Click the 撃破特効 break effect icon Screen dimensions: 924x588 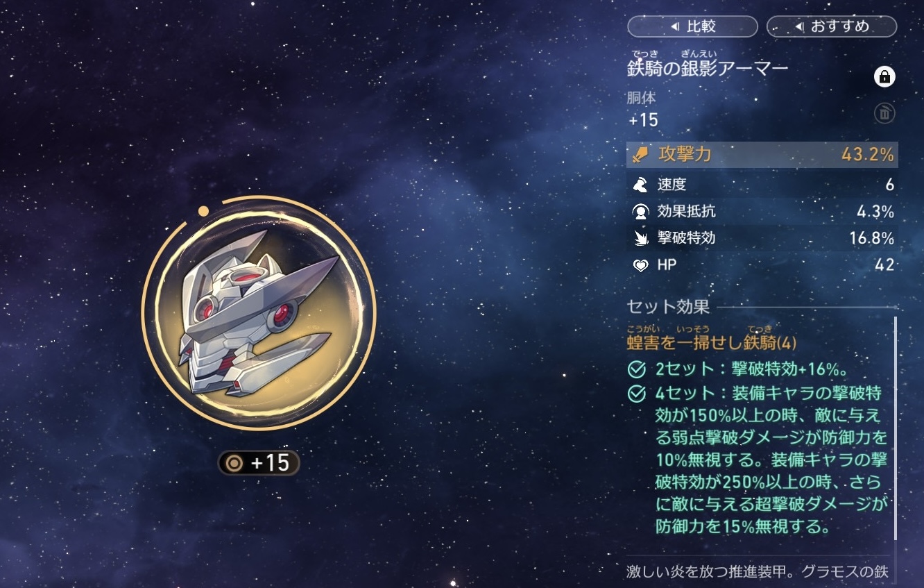pyautogui.click(x=641, y=239)
